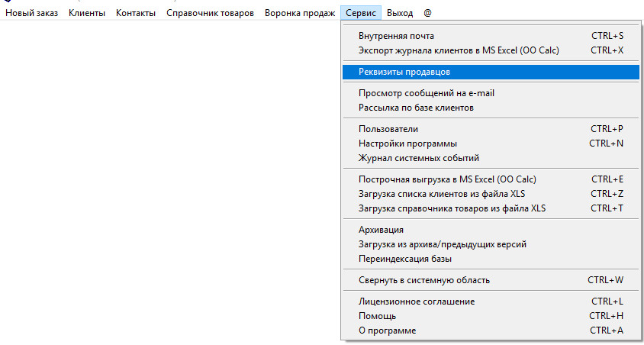Click Архивация menu entry
Screen dimensions: 644x345
[381, 230]
